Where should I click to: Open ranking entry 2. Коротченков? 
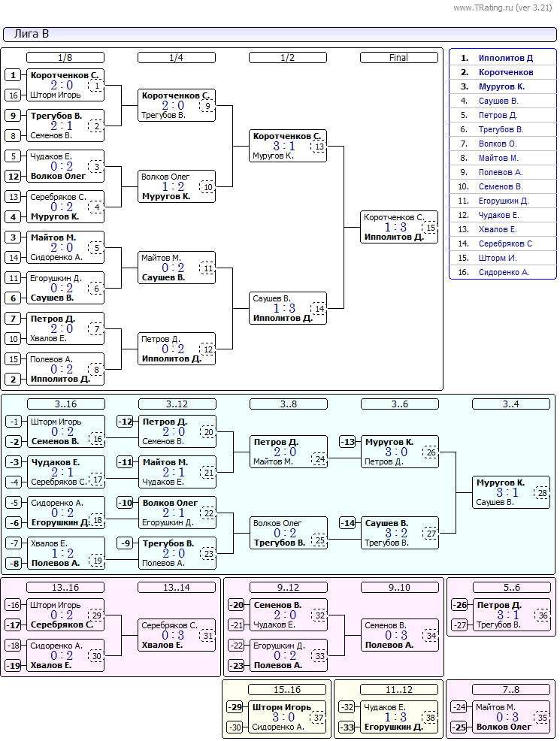click(502, 72)
